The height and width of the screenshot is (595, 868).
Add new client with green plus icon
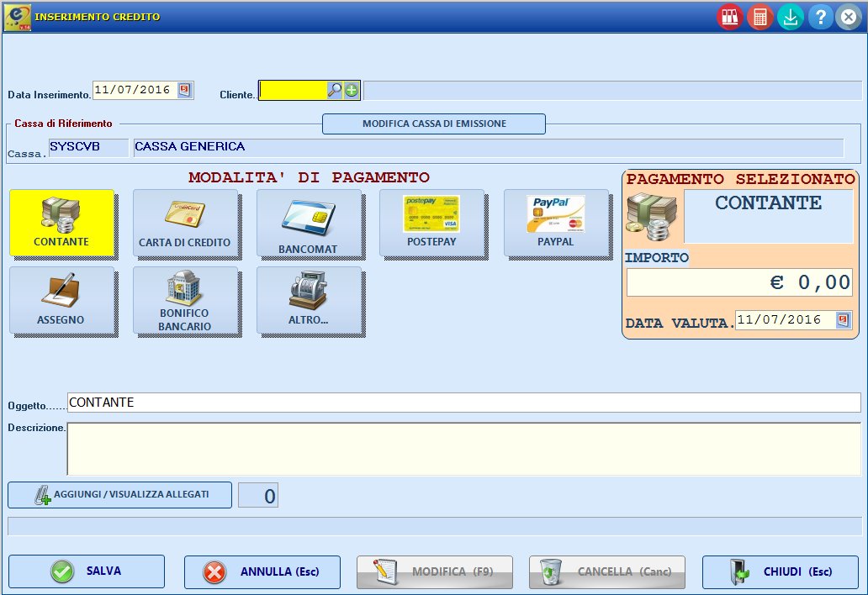[x=352, y=90]
